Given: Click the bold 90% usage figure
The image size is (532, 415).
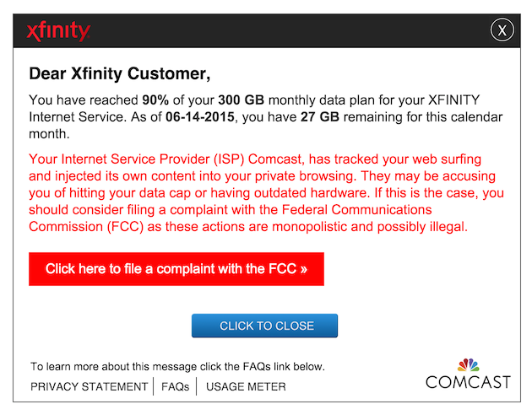Looking at the screenshot, I should point(155,100).
